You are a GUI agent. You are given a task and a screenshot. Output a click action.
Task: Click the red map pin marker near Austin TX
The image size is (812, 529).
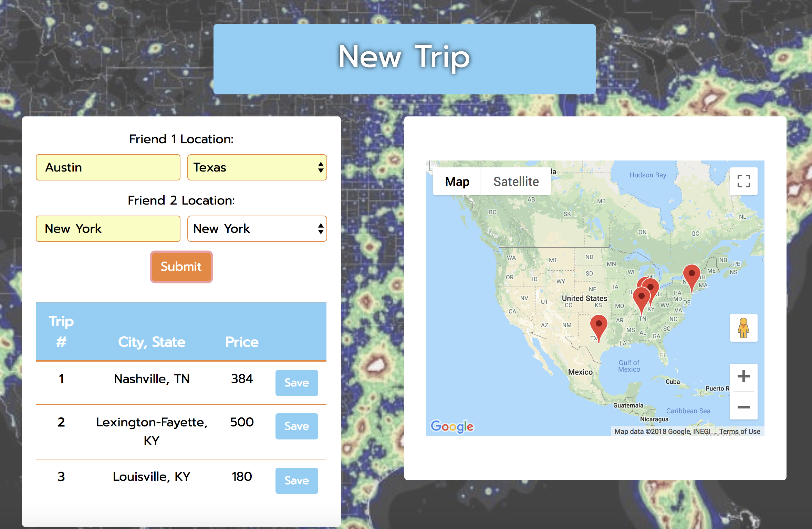click(598, 322)
